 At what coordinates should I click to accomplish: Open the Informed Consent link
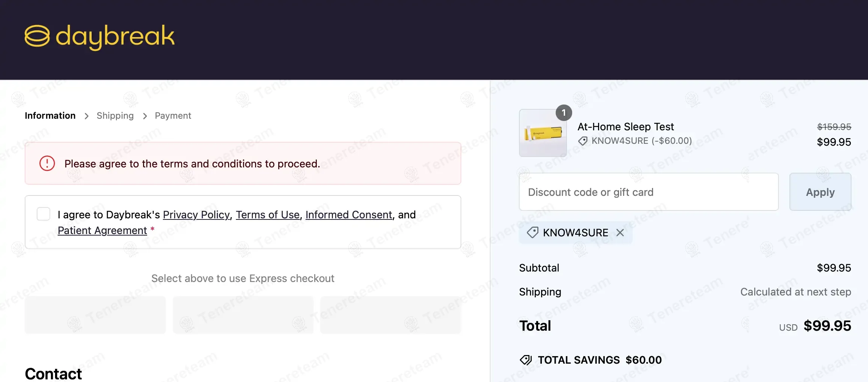[x=349, y=215]
